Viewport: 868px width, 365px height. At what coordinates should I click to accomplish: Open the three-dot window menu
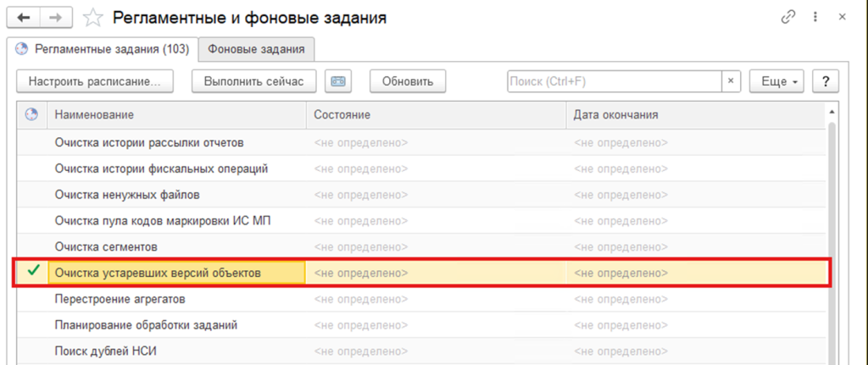pos(815,18)
